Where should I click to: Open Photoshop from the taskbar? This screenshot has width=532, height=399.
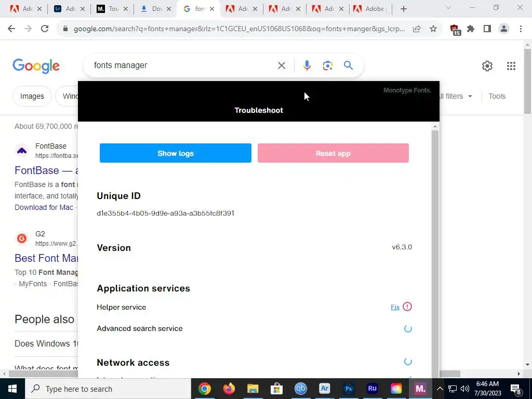349,389
